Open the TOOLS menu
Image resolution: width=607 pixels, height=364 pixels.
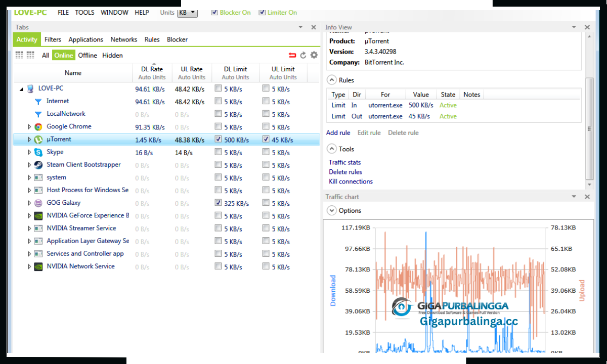[85, 12]
